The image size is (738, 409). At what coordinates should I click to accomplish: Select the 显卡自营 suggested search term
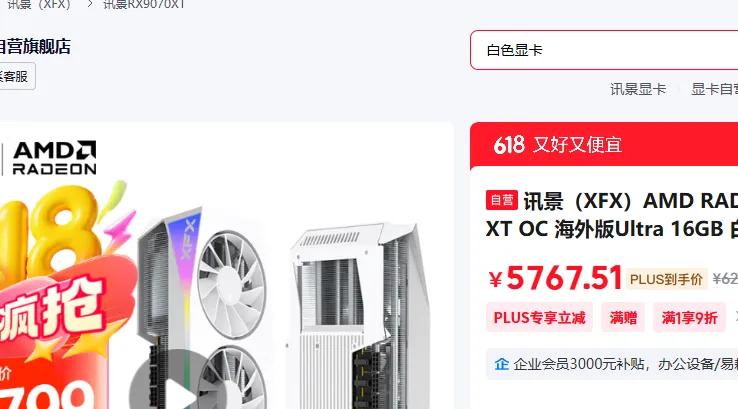pyautogui.click(x=714, y=89)
